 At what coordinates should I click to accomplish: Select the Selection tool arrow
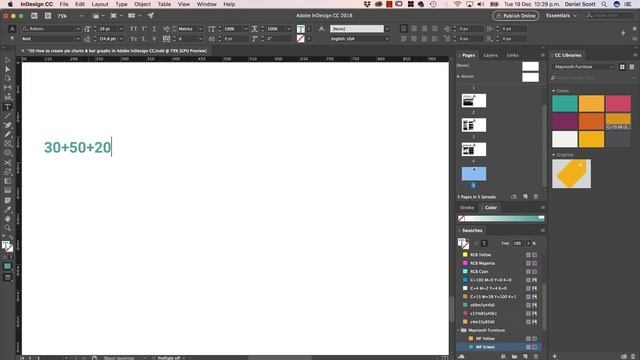(x=7, y=60)
